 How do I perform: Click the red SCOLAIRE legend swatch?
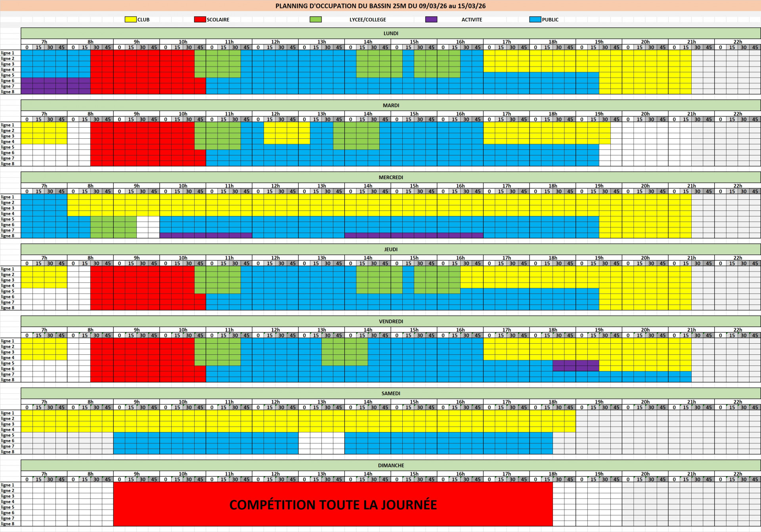[200, 19]
